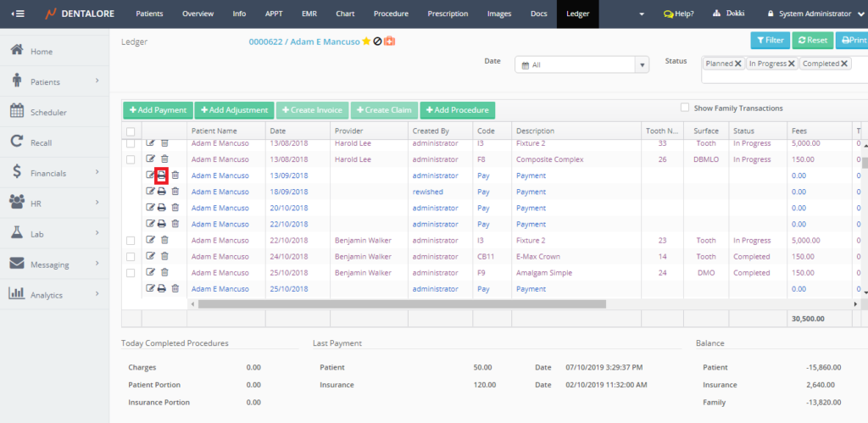The image size is (868, 423).
Task: Open the EMR tab
Action: 309,14
